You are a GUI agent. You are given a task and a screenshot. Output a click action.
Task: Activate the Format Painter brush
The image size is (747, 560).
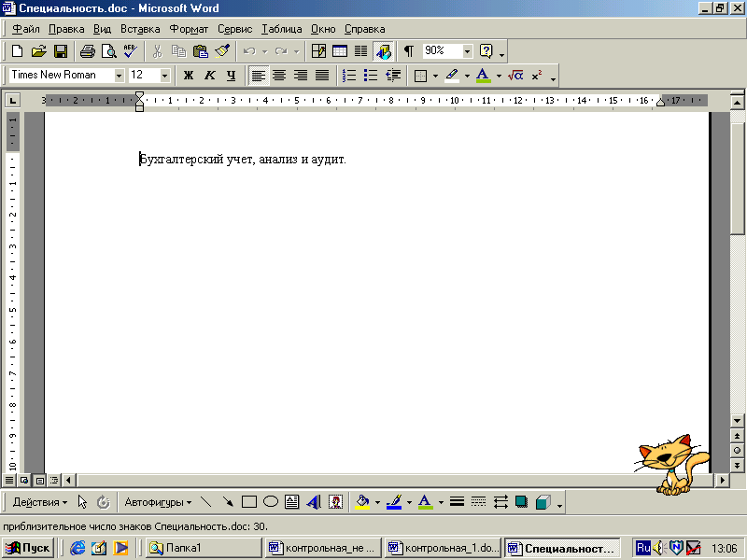(x=222, y=51)
